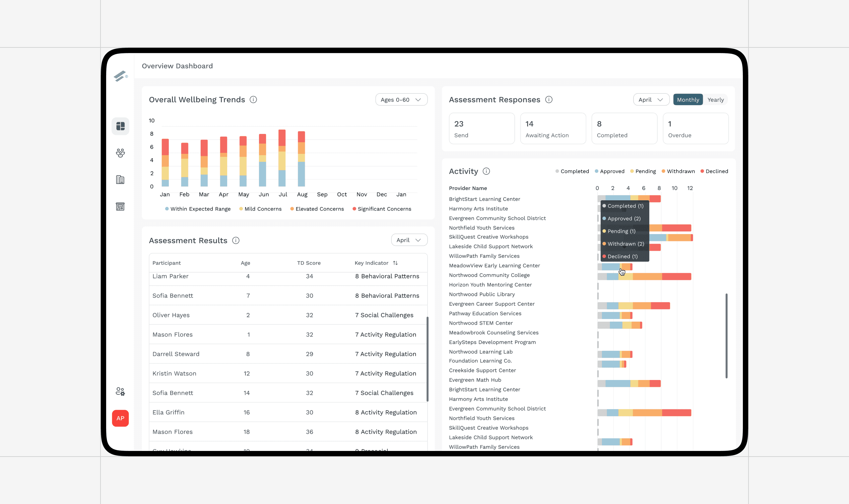
Task: Click the app logo in sidebar
Action: [x=120, y=76]
